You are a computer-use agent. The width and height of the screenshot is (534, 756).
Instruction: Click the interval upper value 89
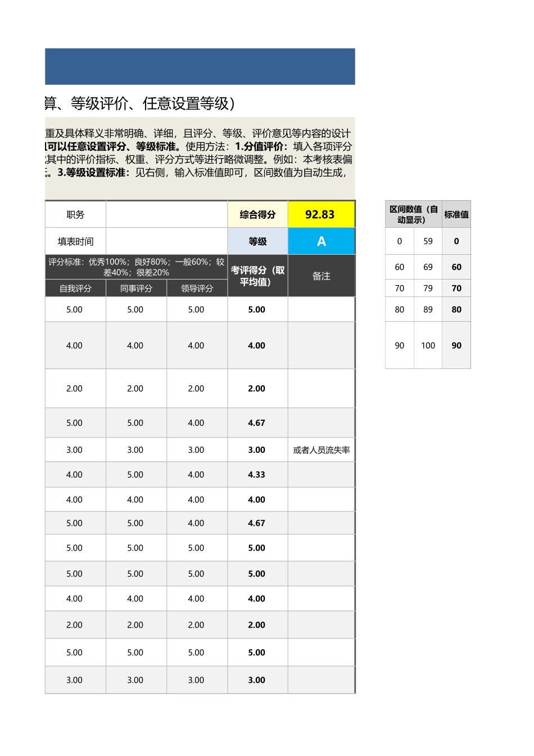click(428, 309)
